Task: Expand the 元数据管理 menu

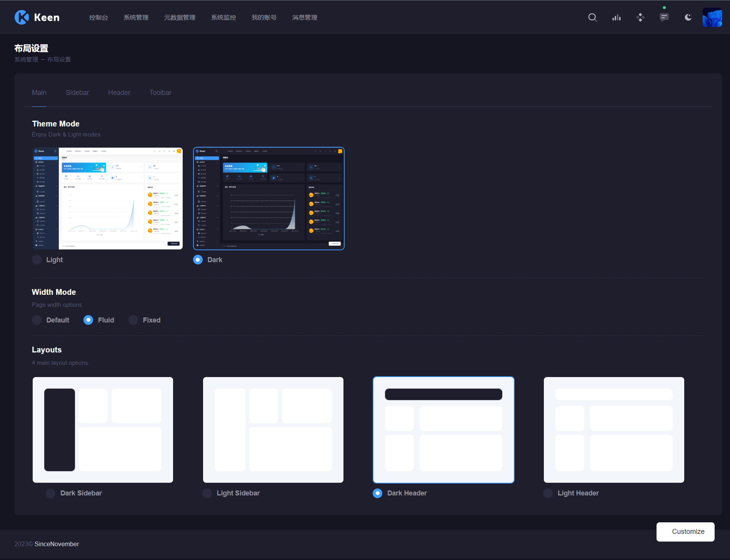Action: pos(180,18)
